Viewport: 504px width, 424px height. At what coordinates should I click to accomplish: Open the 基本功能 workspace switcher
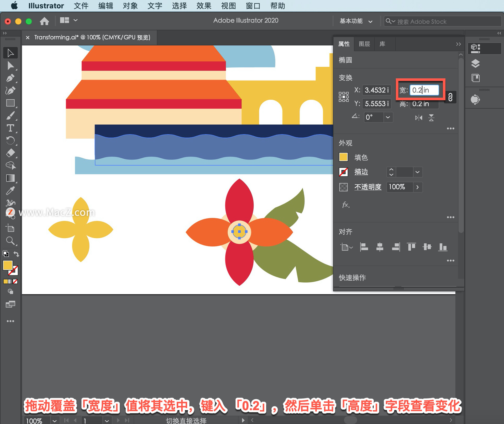coord(356,21)
